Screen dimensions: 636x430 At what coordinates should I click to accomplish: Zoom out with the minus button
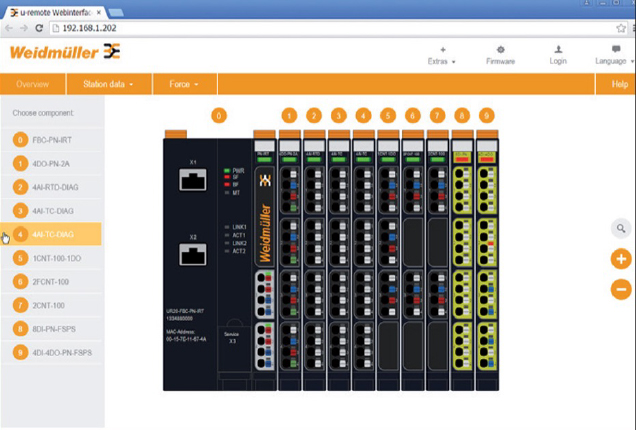[621, 289]
